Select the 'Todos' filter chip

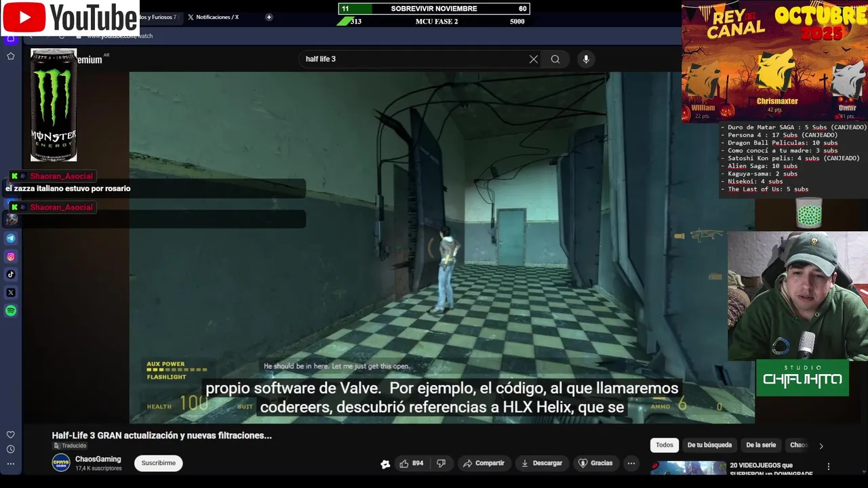click(665, 445)
